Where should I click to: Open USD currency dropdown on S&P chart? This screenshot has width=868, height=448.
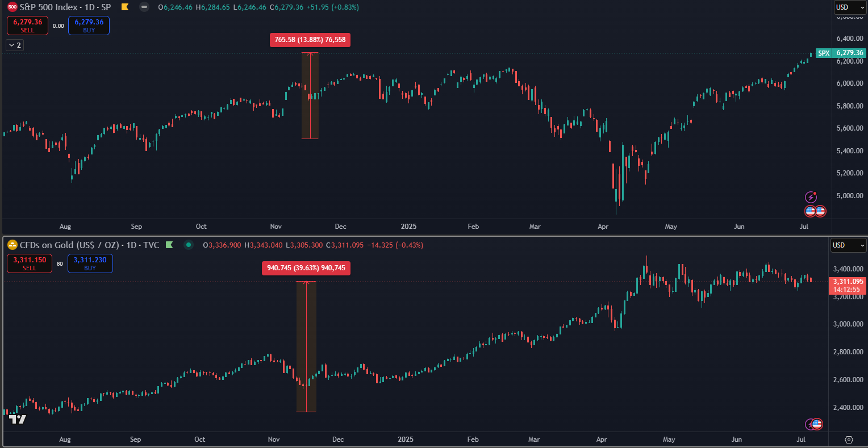tap(850, 7)
